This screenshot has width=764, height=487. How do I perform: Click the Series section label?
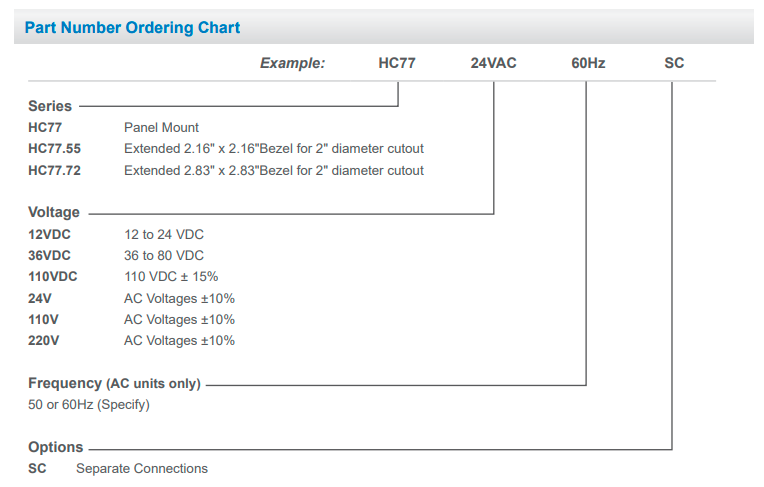pyautogui.click(x=50, y=106)
